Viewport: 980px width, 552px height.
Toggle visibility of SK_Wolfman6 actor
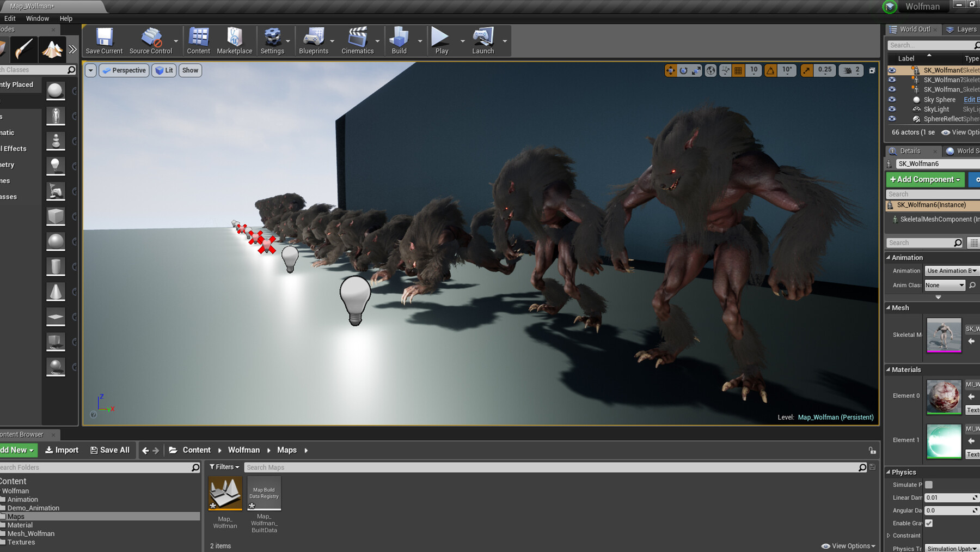coord(892,70)
